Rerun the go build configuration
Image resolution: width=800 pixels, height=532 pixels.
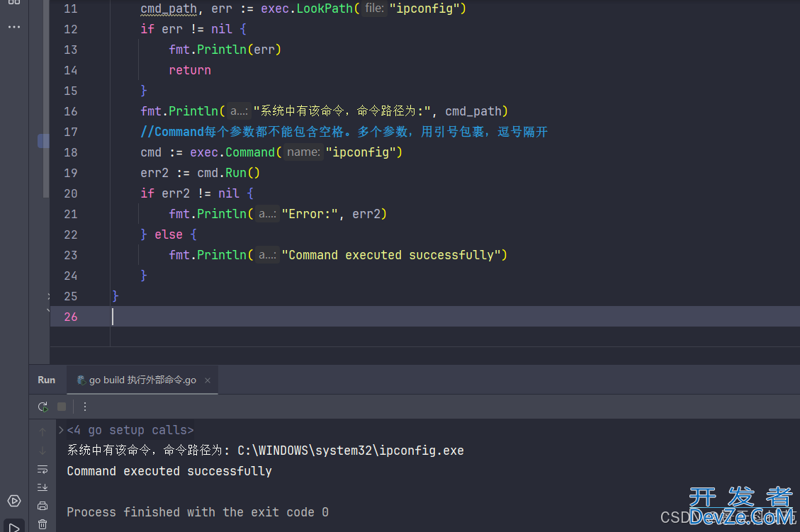point(43,407)
